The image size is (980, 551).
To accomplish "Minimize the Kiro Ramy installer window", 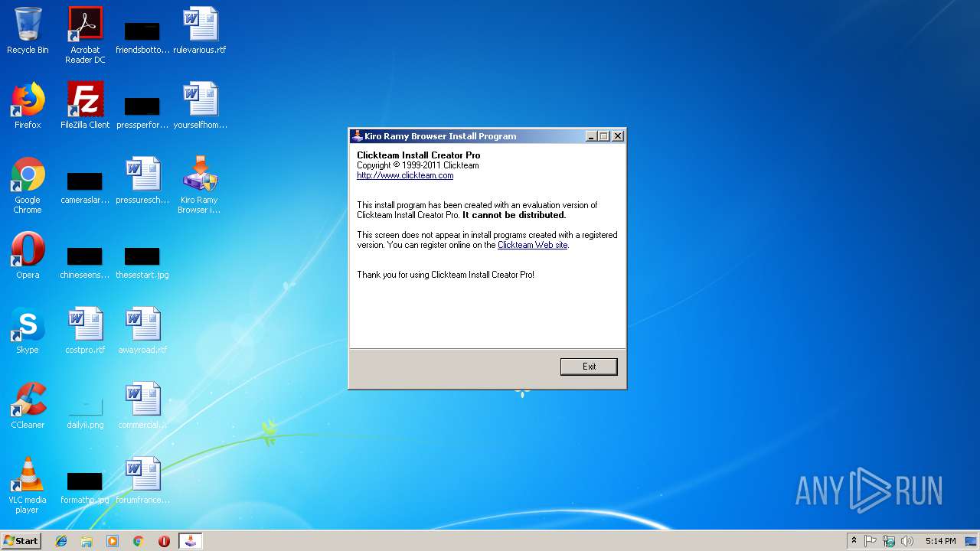I will (x=591, y=136).
